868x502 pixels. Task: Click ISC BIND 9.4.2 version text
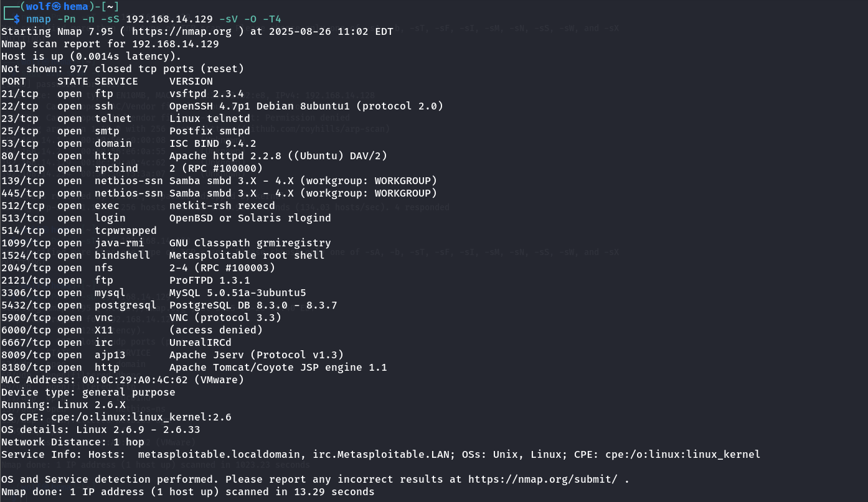213,143
